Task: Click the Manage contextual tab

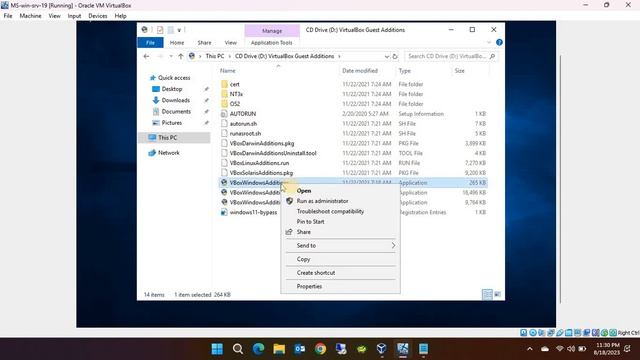Action: point(272,31)
